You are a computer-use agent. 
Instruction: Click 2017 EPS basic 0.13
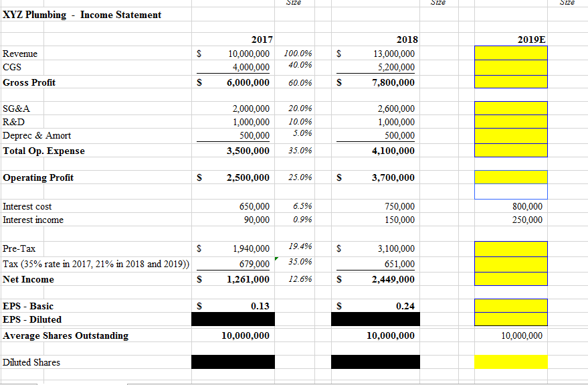pos(260,306)
